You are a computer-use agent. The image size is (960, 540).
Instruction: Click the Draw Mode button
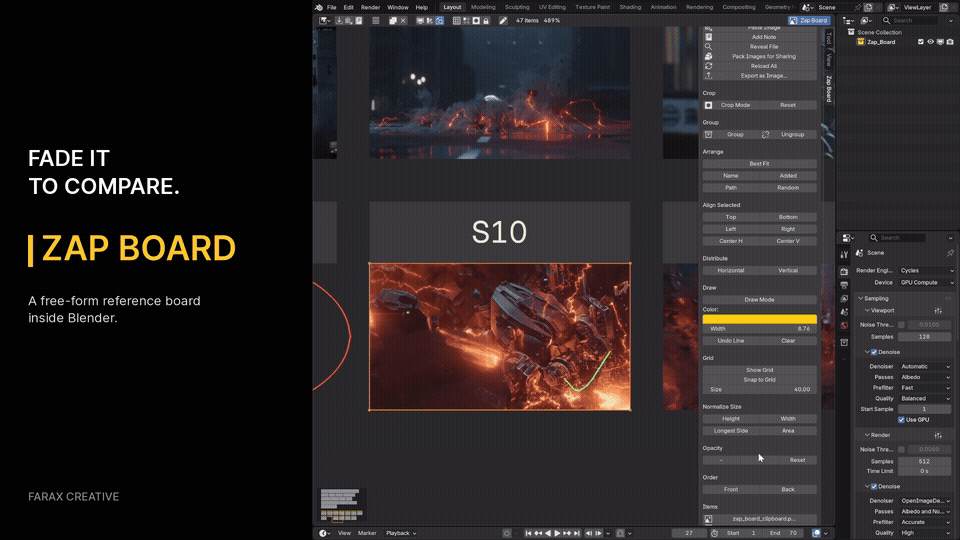pos(759,300)
